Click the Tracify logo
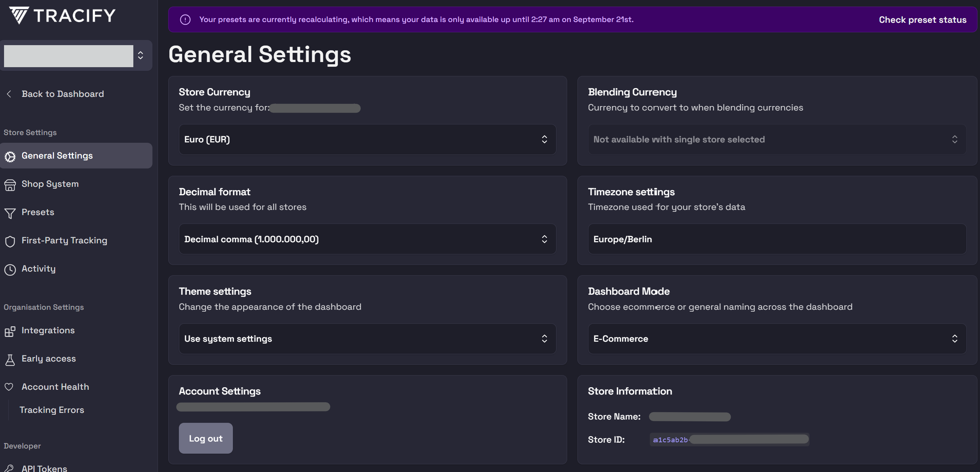Image resolution: width=980 pixels, height=472 pixels. [x=62, y=15]
